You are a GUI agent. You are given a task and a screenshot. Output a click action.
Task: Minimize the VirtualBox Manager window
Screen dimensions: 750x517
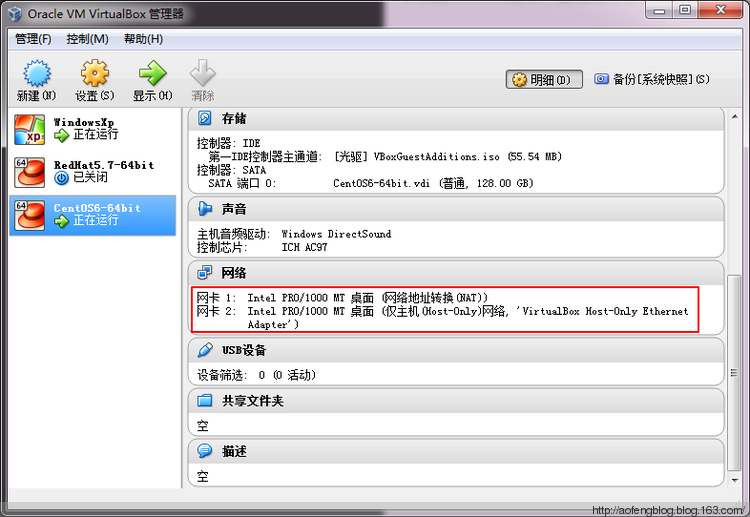tap(659, 10)
